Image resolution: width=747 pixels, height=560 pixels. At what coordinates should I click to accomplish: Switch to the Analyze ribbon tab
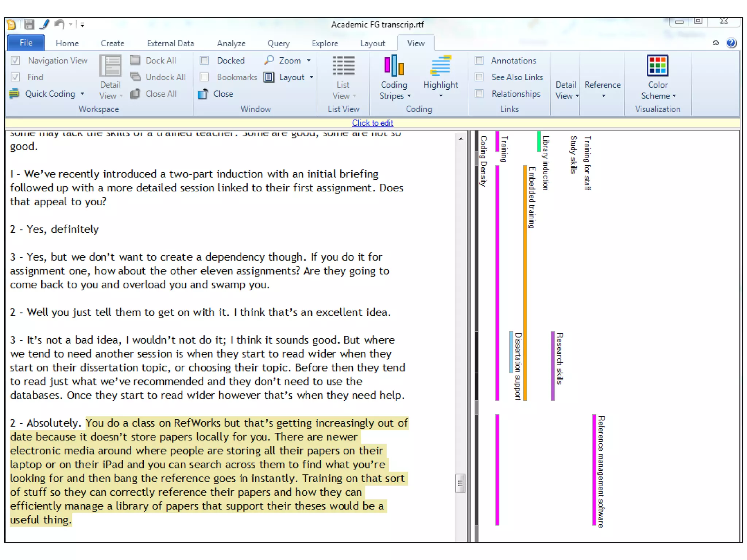coord(231,43)
